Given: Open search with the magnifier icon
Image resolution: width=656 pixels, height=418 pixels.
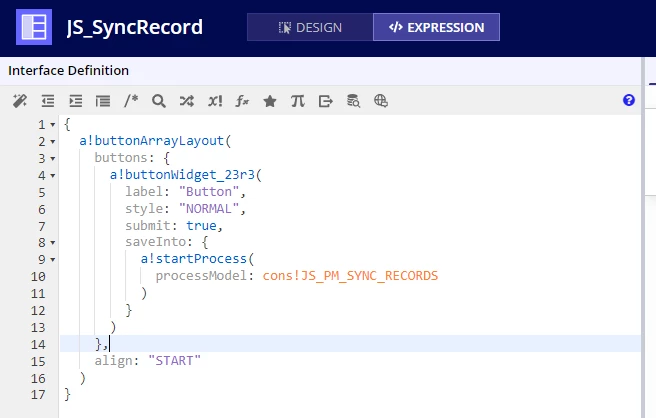Looking at the screenshot, I should pos(159,101).
